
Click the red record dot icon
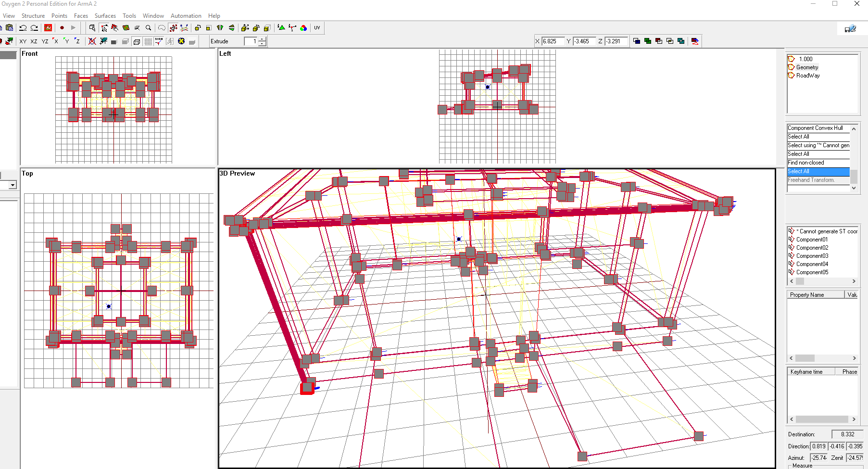pos(62,28)
